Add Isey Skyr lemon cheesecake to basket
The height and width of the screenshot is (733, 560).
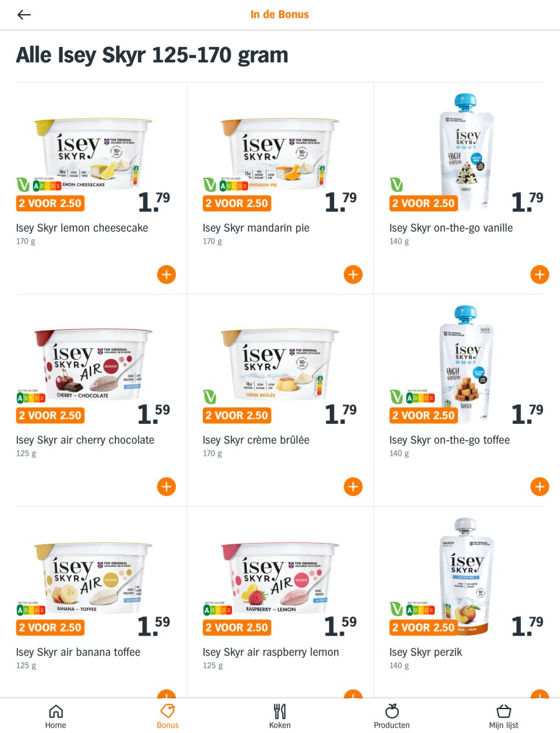click(x=166, y=274)
